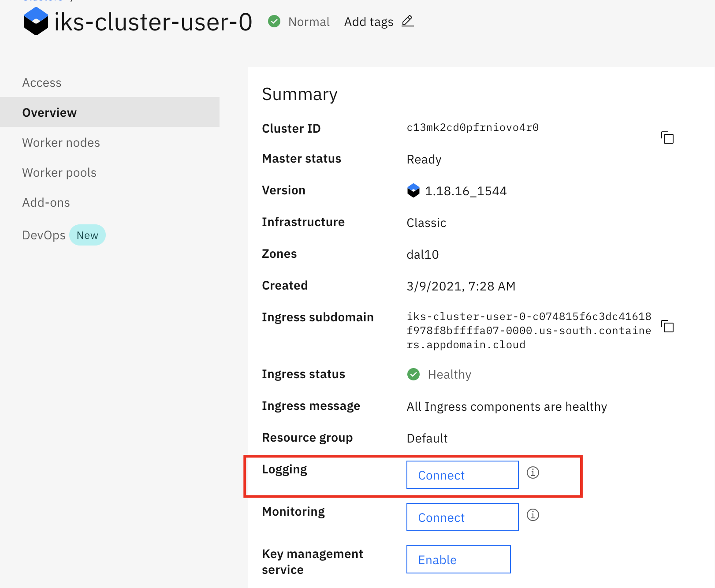The width and height of the screenshot is (715, 588).
Task: Click the ingress subdomain URL text
Action: [529, 331]
